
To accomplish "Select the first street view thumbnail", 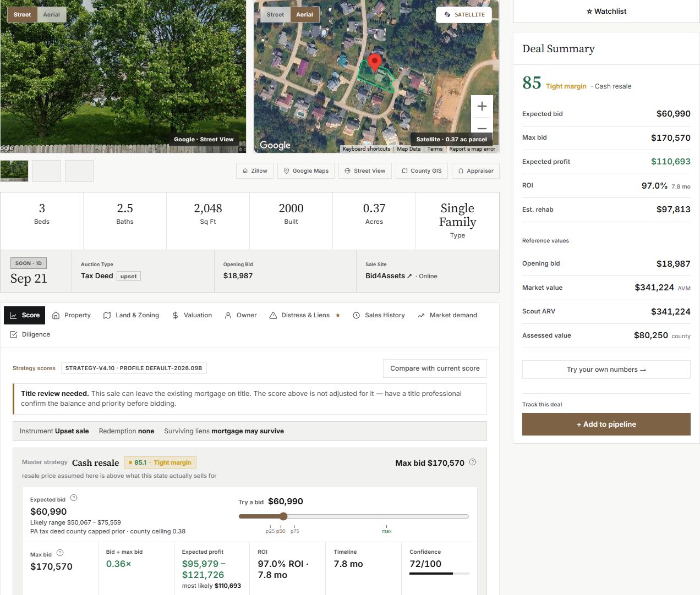I will click(x=14, y=171).
